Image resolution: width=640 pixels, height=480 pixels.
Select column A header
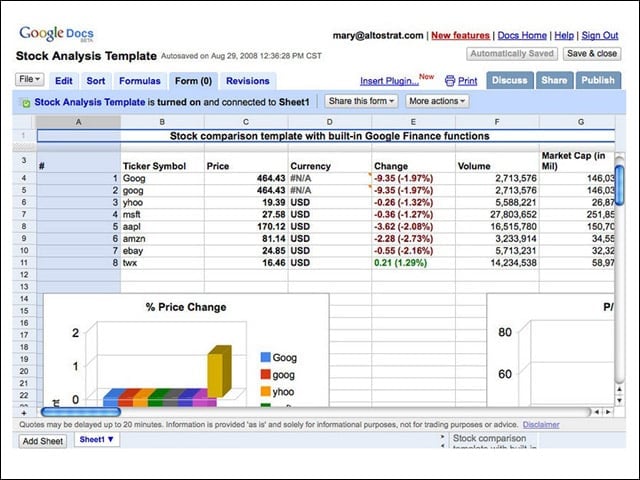tap(78, 122)
